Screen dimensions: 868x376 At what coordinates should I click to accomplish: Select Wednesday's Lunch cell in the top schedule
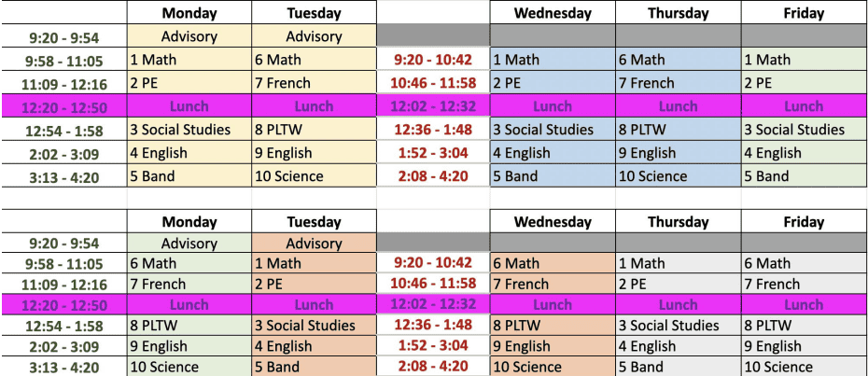[553, 106]
